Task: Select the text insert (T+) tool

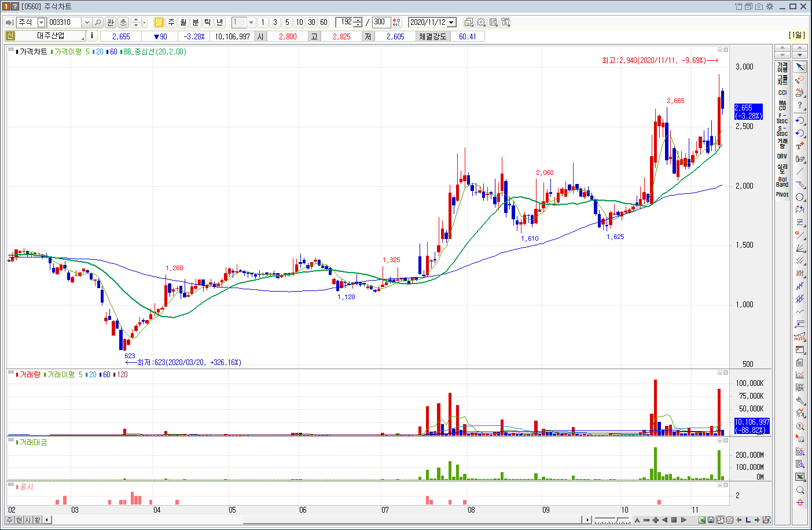Action: coord(800,145)
